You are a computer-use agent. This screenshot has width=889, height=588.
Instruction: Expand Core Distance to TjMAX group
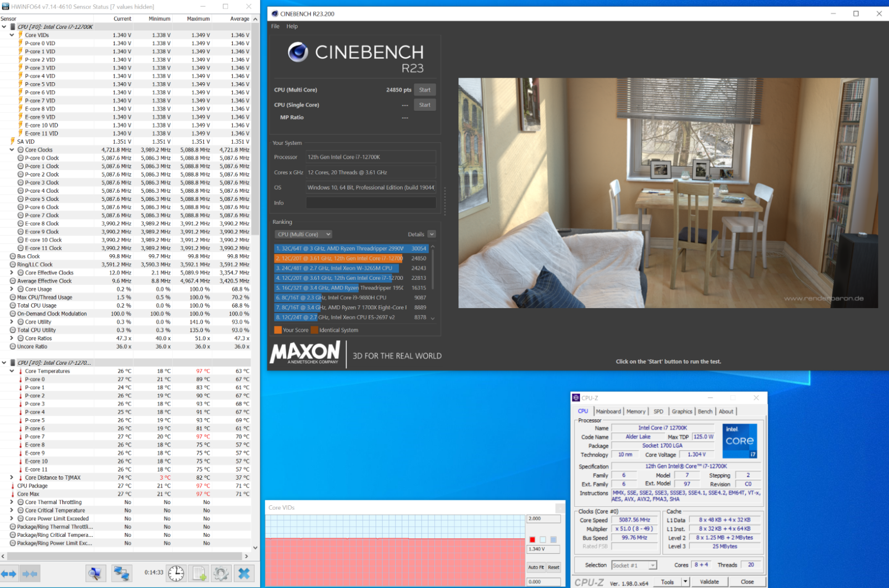coord(12,478)
